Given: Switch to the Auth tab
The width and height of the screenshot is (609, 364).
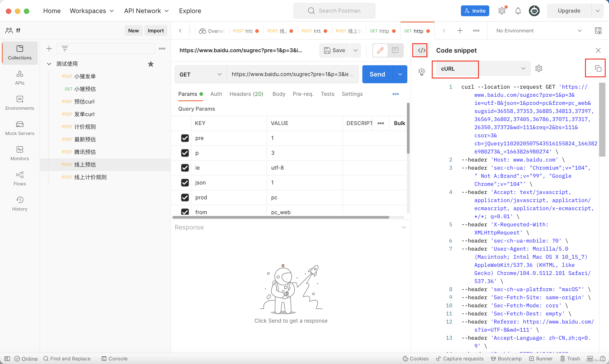Looking at the screenshot, I should [216, 94].
